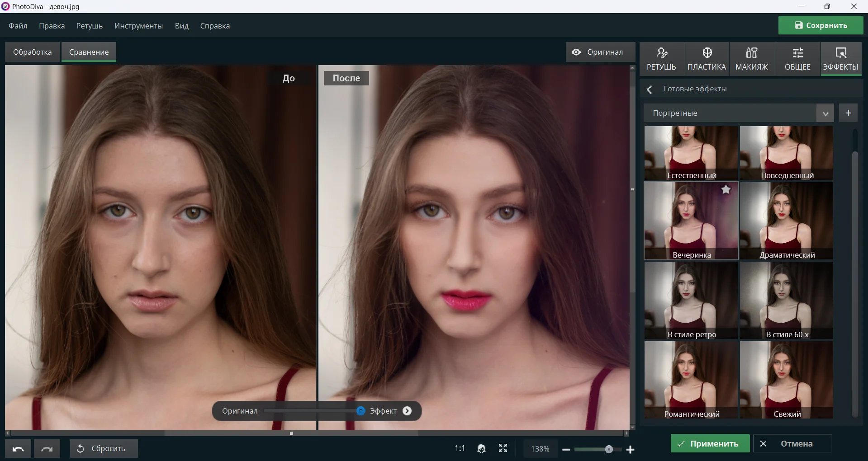Open the Пластика tab
This screenshot has width=868, height=461.
point(707,59)
